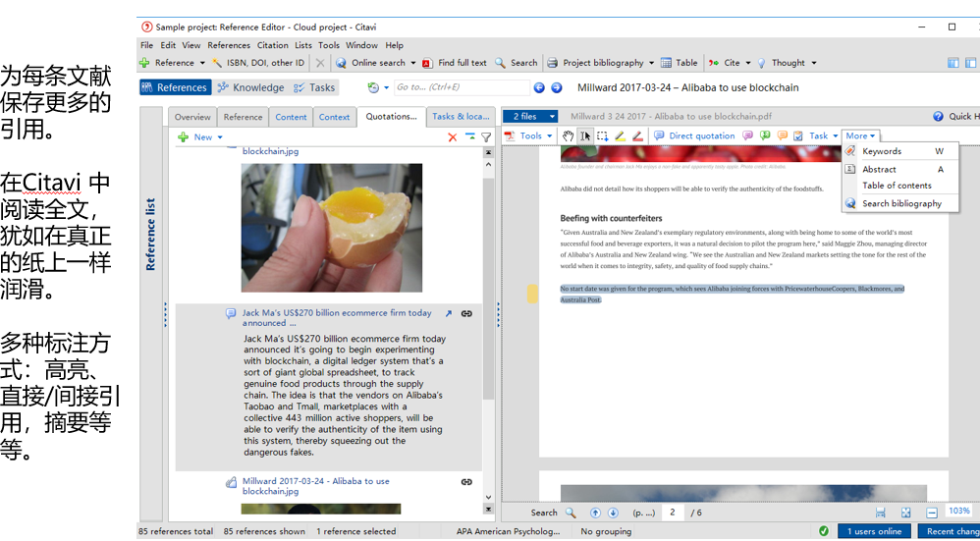The width and height of the screenshot is (980, 541).
Task: Jump to PDF via arrow on Jack Ma quotation
Action: [448, 313]
